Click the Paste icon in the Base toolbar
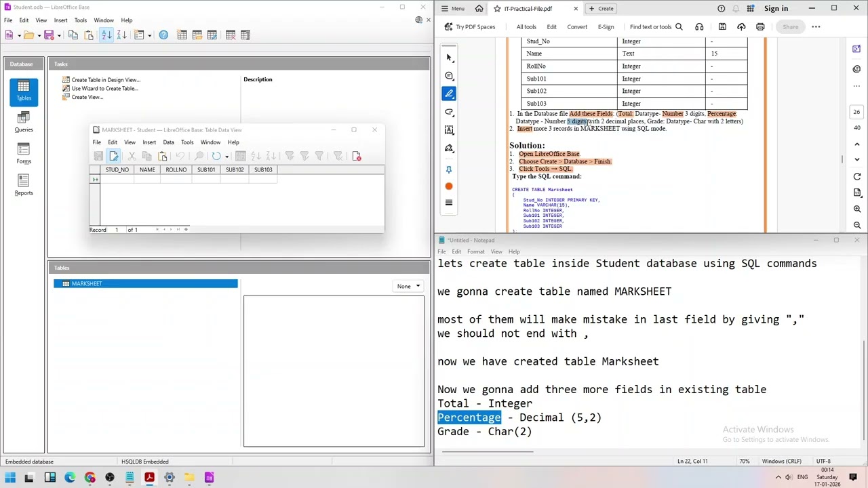Viewport: 868px width, 488px height. point(89,35)
